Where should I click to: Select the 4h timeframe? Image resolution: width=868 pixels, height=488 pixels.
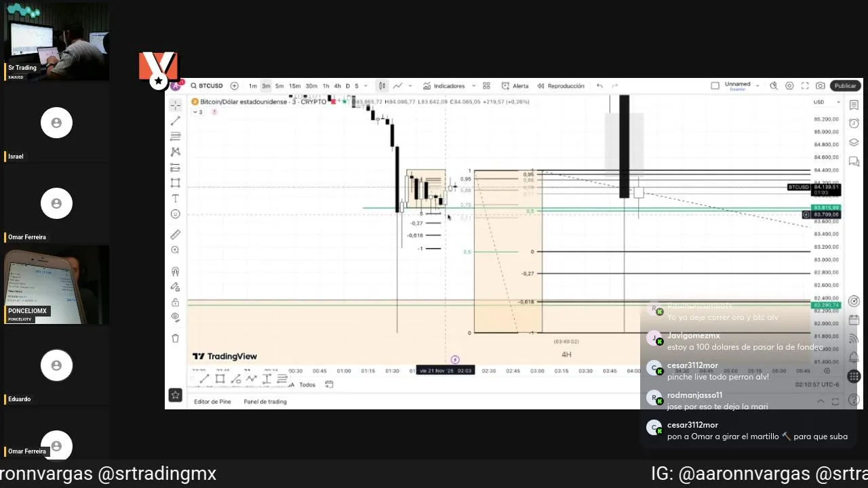[338, 86]
